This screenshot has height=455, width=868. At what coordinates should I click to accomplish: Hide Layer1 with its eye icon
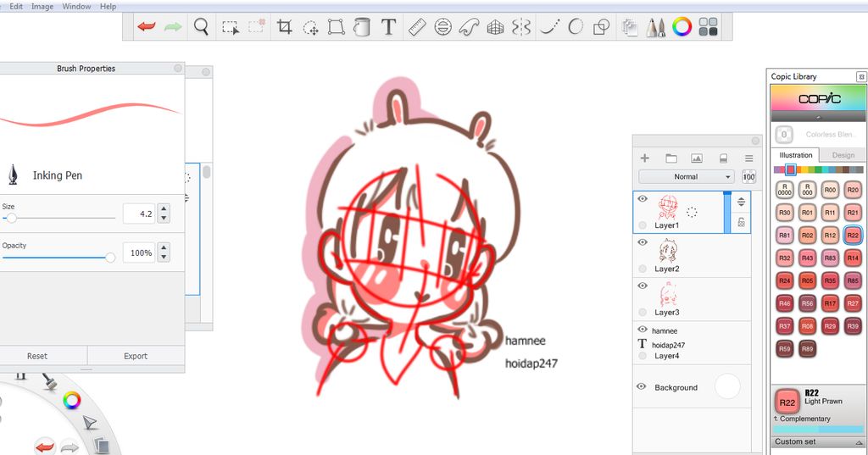643,199
